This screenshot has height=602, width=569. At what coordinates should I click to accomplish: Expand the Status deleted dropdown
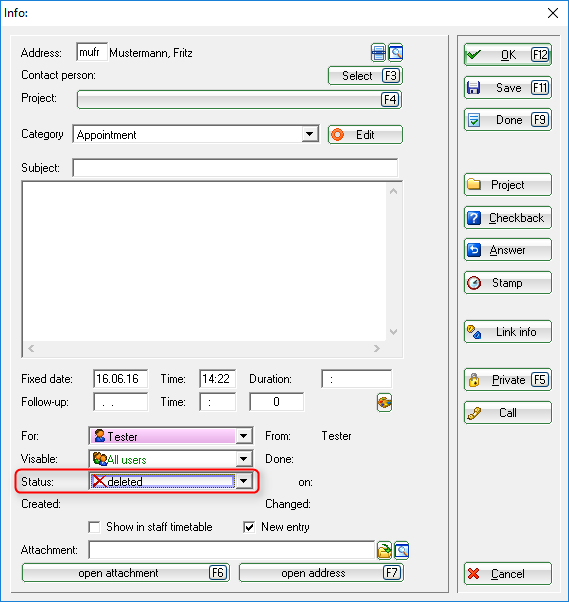pyautogui.click(x=243, y=481)
